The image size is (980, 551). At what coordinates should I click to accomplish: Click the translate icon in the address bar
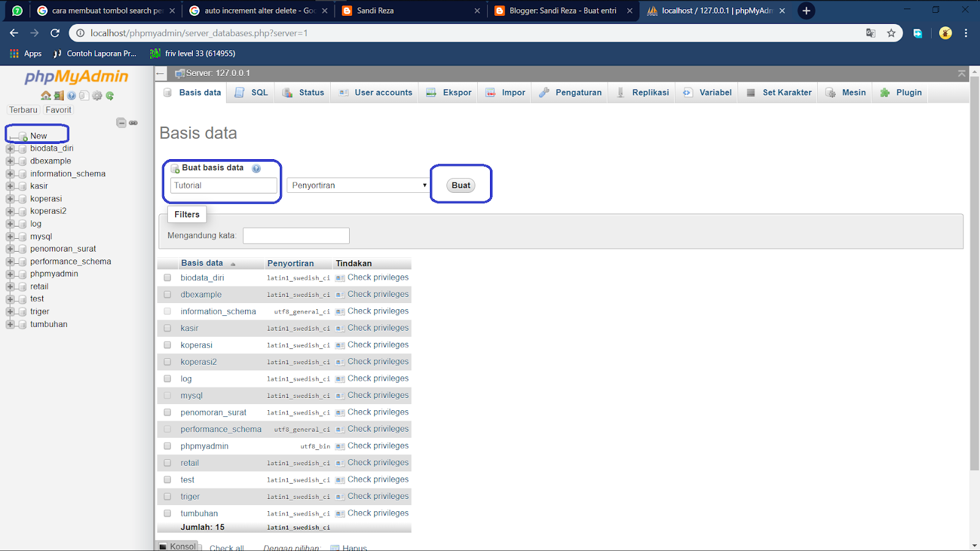[x=870, y=33]
